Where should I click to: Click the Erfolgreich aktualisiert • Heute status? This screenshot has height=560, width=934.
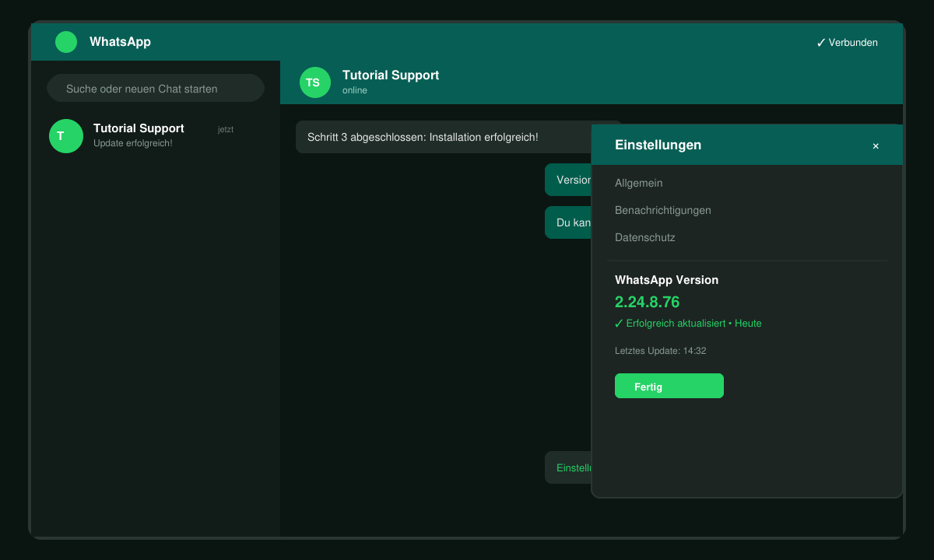[x=688, y=323]
